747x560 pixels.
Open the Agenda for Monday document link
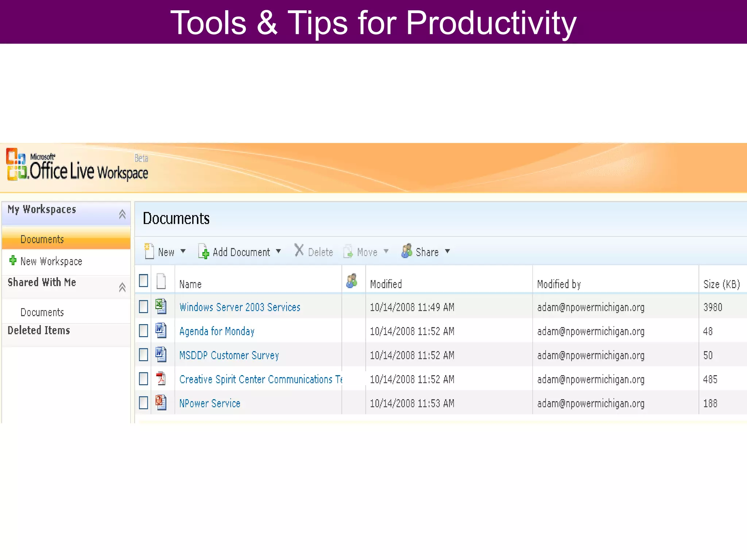(x=217, y=331)
